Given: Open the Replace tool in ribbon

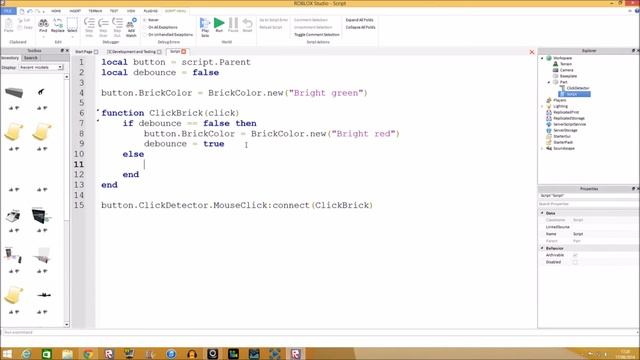Looking at the screenshot, I should tap(58, 25).
